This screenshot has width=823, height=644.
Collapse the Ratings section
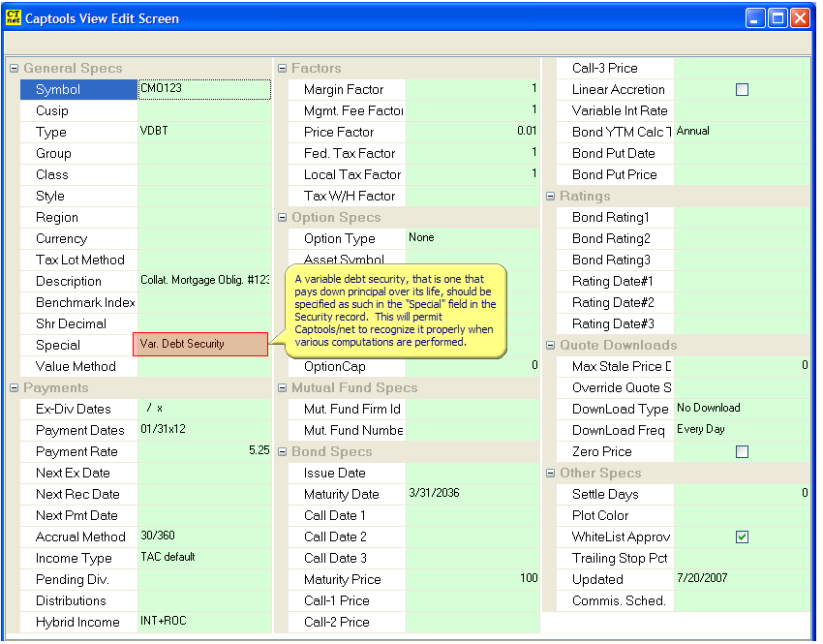[551, 197]
